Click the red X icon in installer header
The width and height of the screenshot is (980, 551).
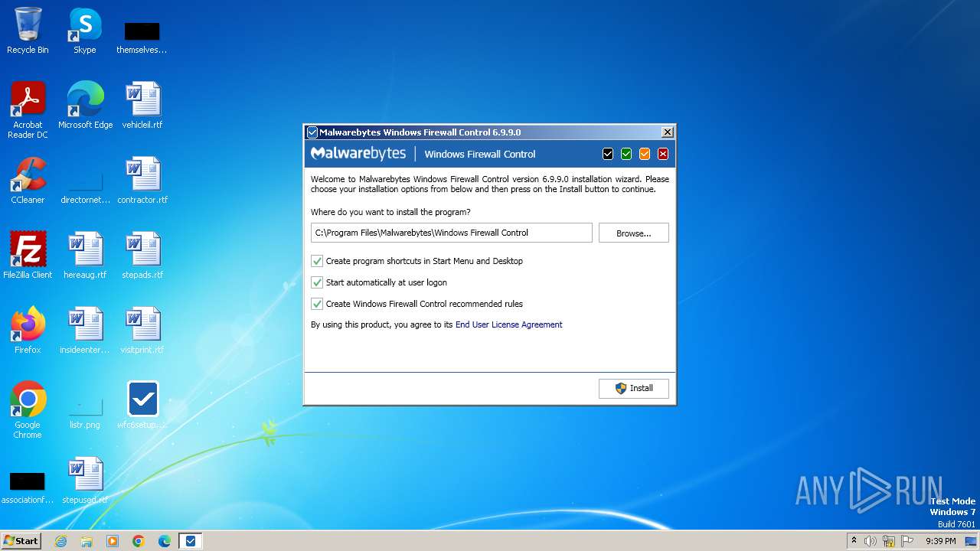(663, 154)
